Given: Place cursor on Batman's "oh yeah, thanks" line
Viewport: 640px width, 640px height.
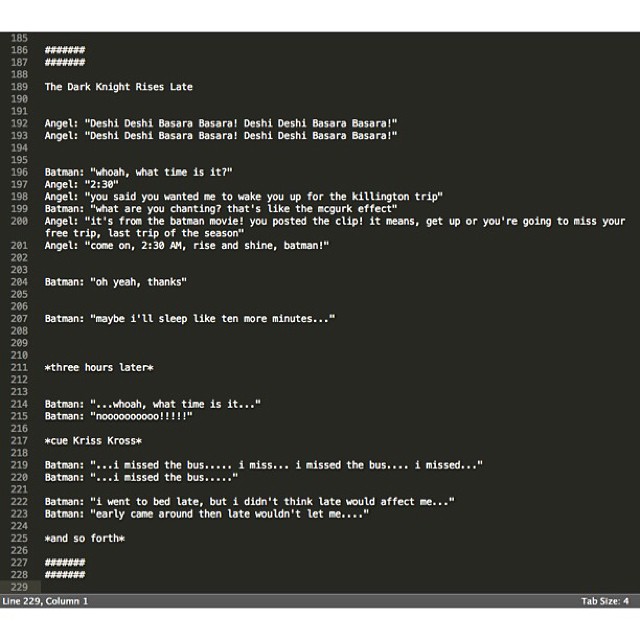Looking at the screenshot, I should (x=115, y=282).
